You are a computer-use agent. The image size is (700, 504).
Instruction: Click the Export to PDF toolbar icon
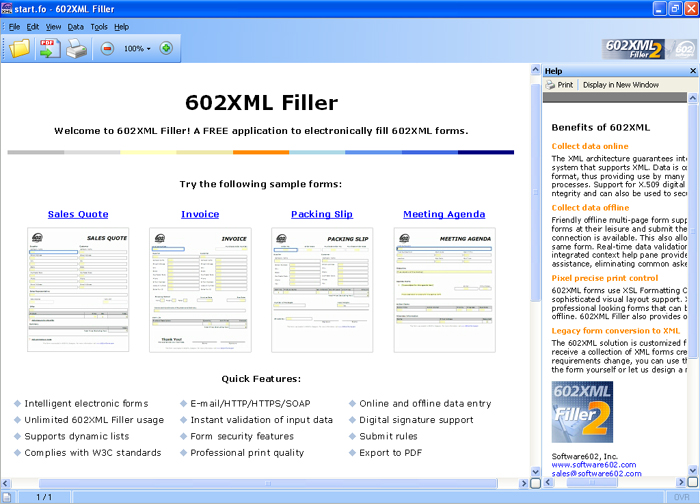49,48
